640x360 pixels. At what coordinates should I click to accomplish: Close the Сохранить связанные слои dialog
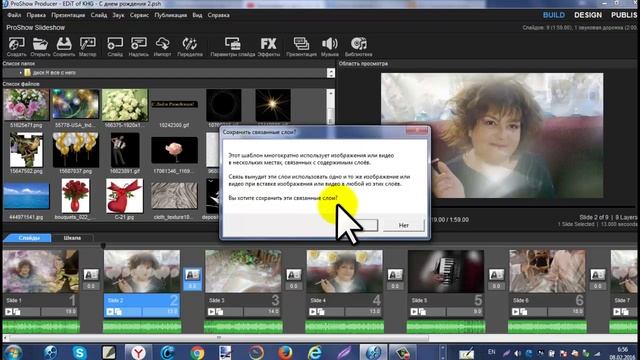click(417, 131)
